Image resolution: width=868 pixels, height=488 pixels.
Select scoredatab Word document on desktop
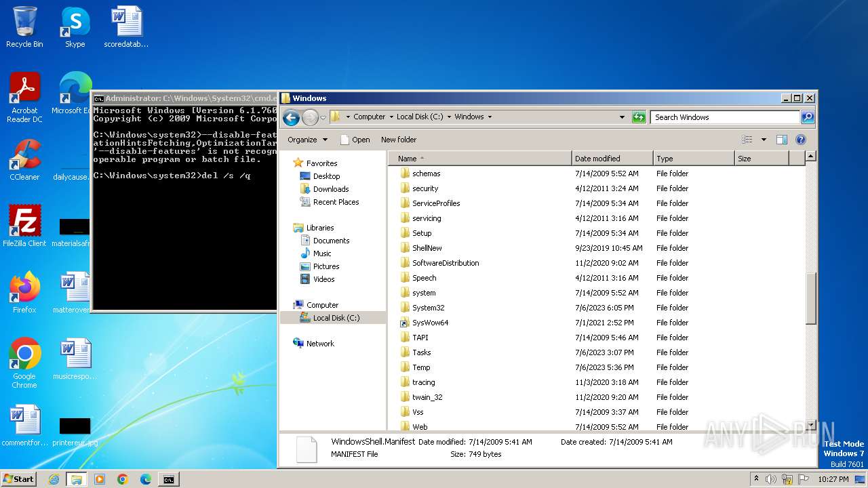[x=126, y=27]
